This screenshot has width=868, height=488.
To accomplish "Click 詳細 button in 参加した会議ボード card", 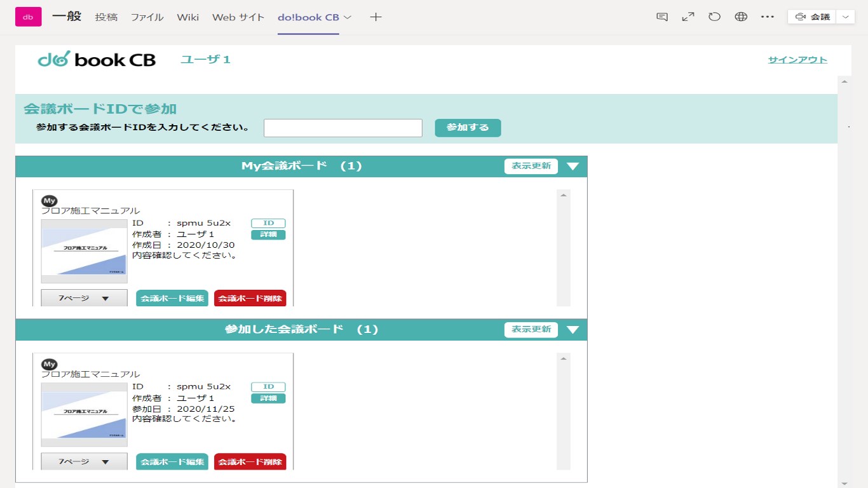I will point(268,398).
